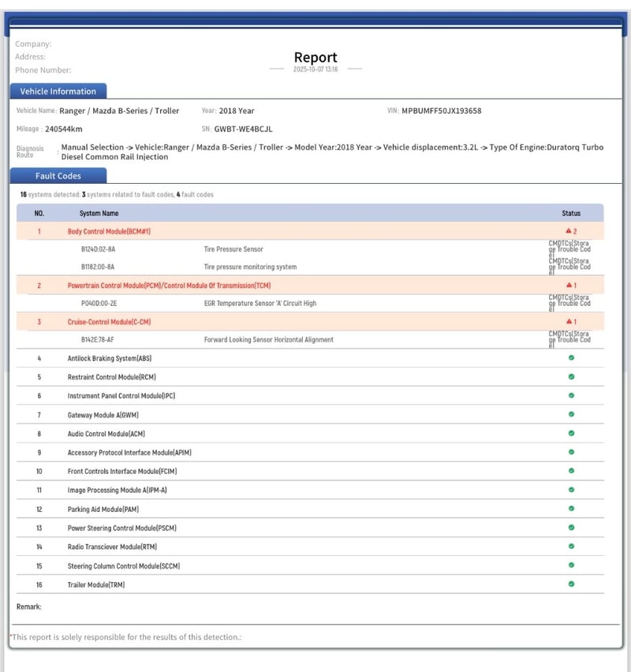The image size is (631, 672).
Task: Select Powertrain Control Module(PCM) system name
Action: (169, 286)
